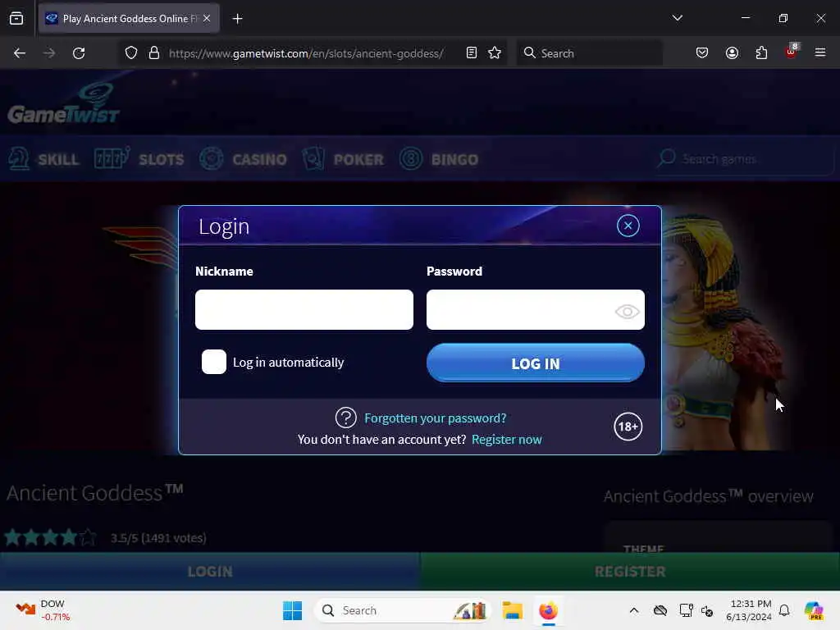
Task: Expand the hidden system tray icons chevron
Action: pyautogui.click(x=634, y=610)
